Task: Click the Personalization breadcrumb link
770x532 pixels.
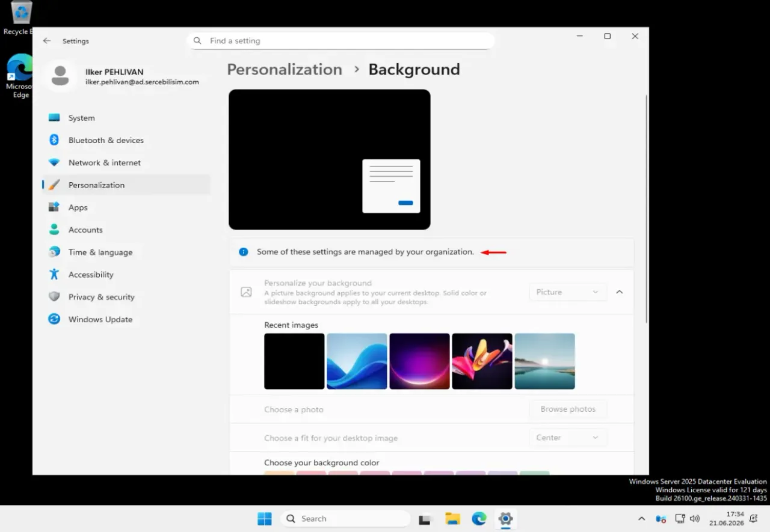Action: [285, 69]
